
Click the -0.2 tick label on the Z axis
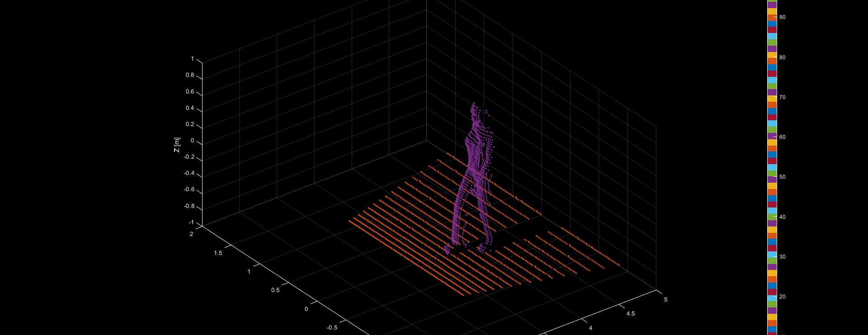click(x=189, y=157)
